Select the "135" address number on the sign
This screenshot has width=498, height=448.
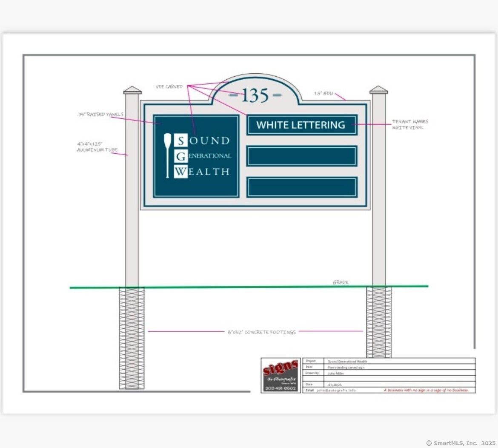pos(255,95)
